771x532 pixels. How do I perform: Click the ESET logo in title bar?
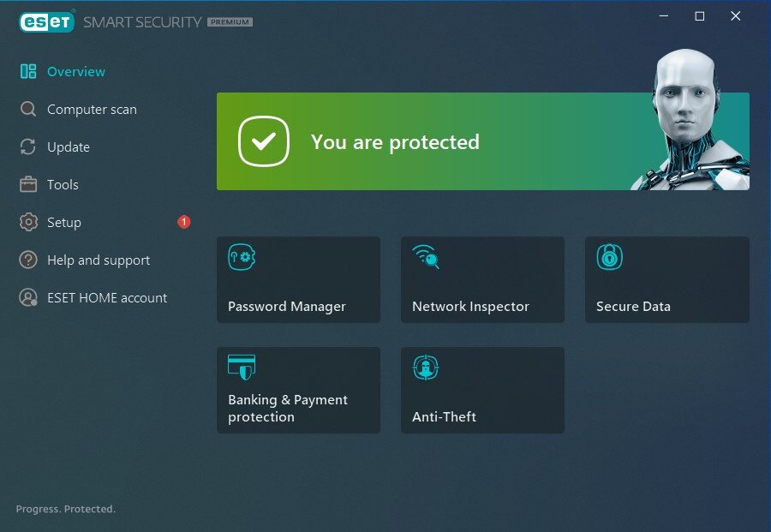coord(47,21)
